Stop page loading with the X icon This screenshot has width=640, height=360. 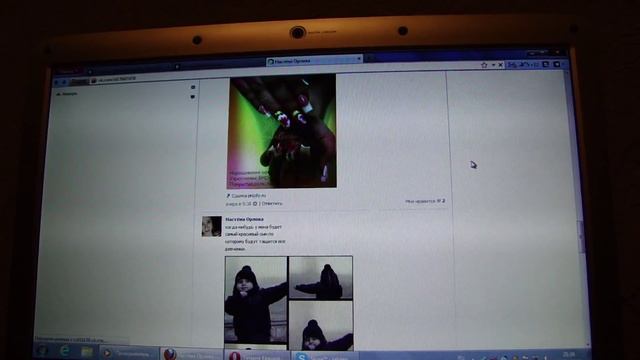(500, 65)
